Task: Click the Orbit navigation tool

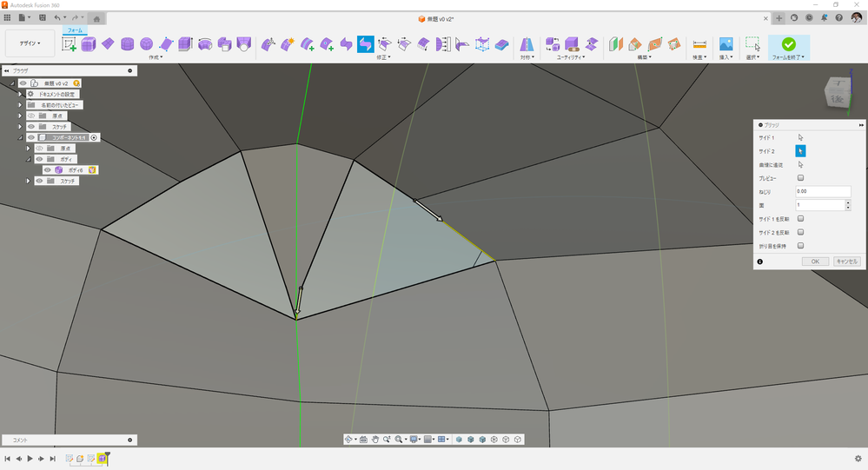Action: (348, 439)
